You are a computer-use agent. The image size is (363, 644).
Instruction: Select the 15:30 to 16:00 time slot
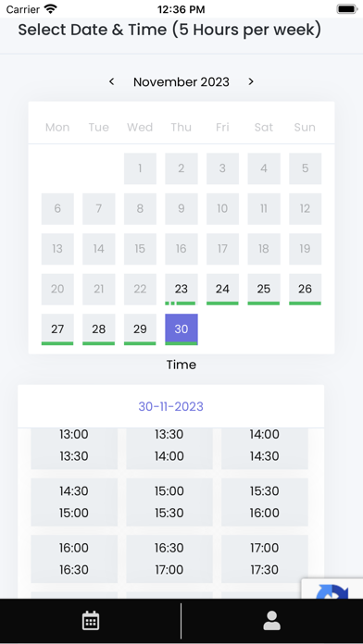pos(264,502)
